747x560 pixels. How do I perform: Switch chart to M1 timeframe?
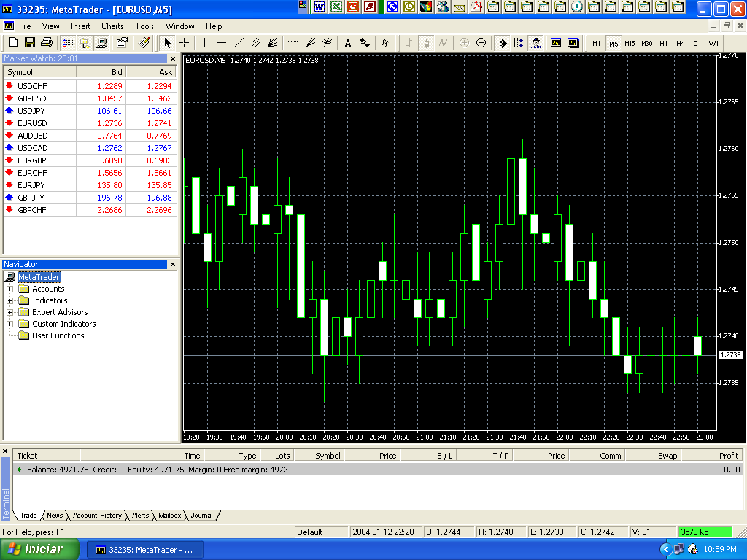tap(597, 43)
